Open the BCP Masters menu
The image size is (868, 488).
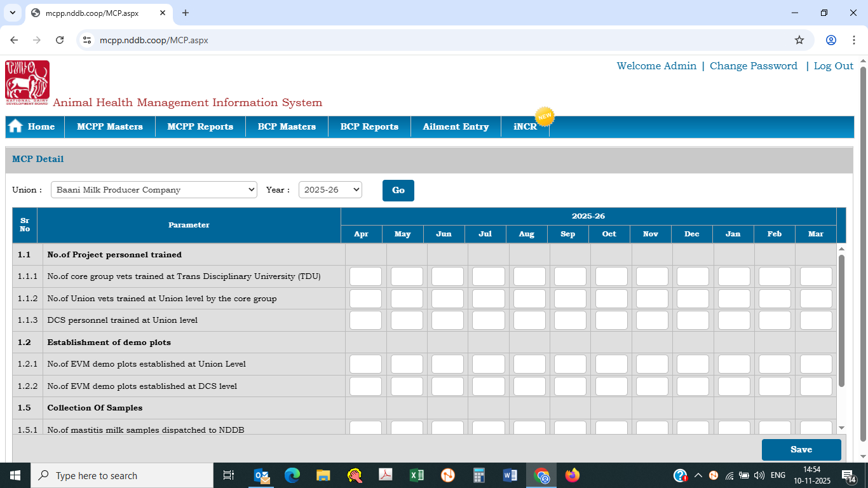(287, 126)
